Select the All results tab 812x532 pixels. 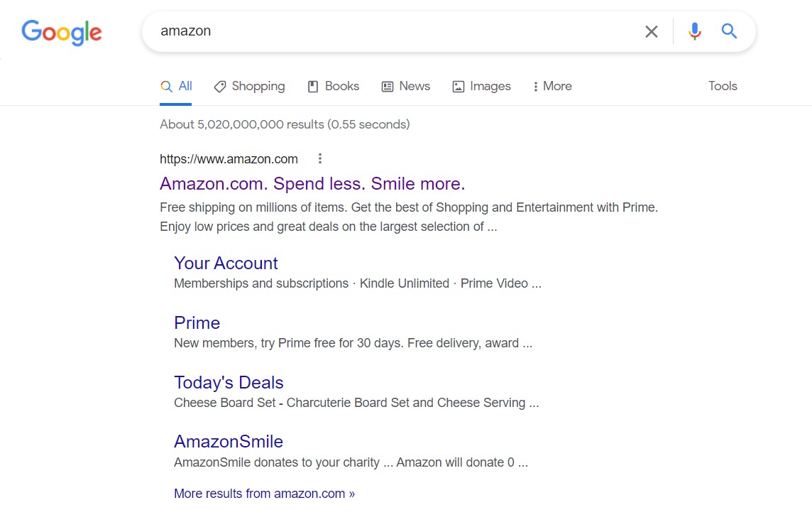[x=176, y=86]
